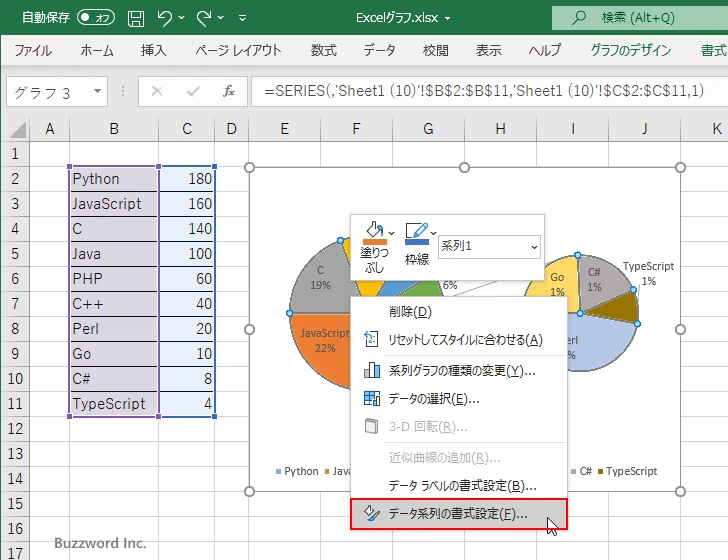Open the 塗りつぶし fill color dropdown arrow
The image size is (728, 560).
[391, 233]
